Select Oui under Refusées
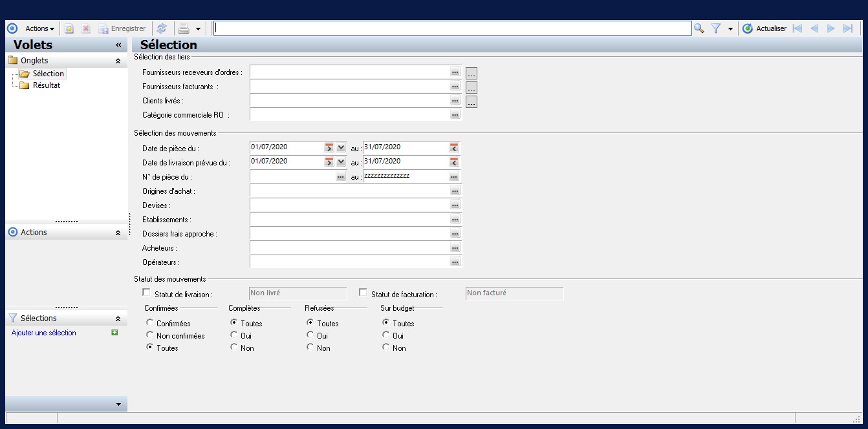 tap(310, 335)
